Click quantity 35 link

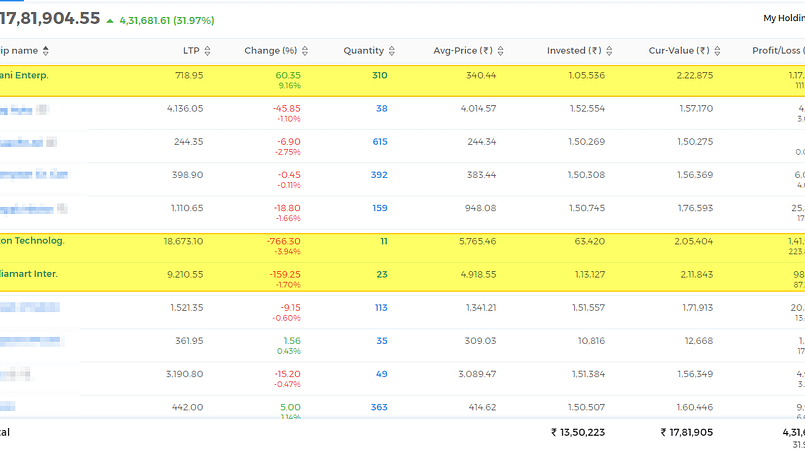click(x=382, y=341)
